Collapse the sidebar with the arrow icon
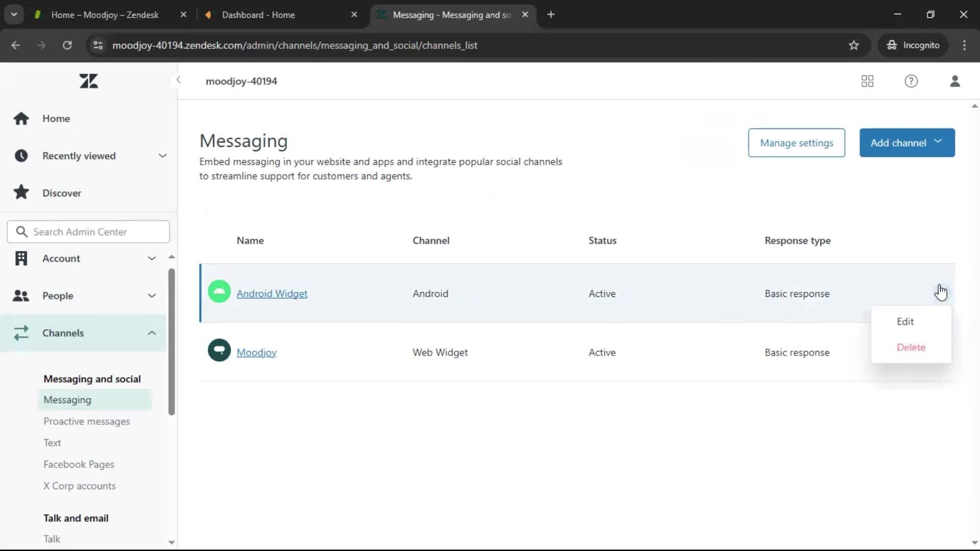Image resolution: width=980 pixels, height=551 pixels. [178, 80]
